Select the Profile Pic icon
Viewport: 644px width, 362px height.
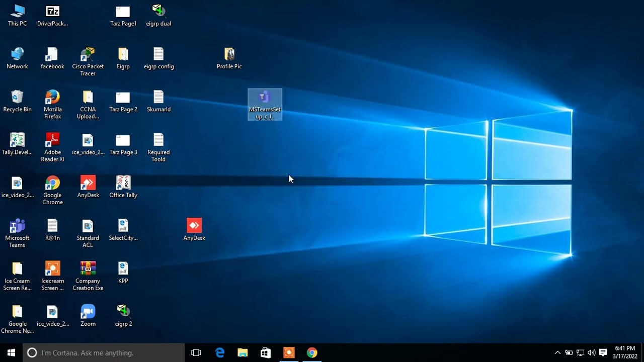(229, 58)
